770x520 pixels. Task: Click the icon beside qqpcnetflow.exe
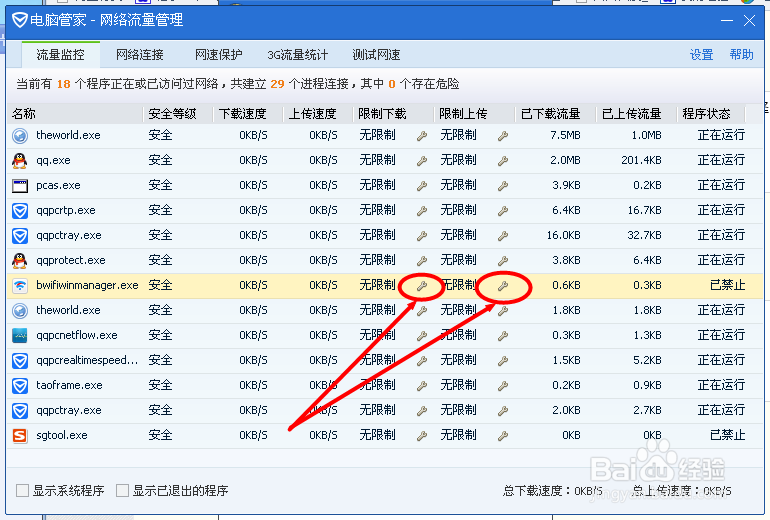tap(20, 335)
